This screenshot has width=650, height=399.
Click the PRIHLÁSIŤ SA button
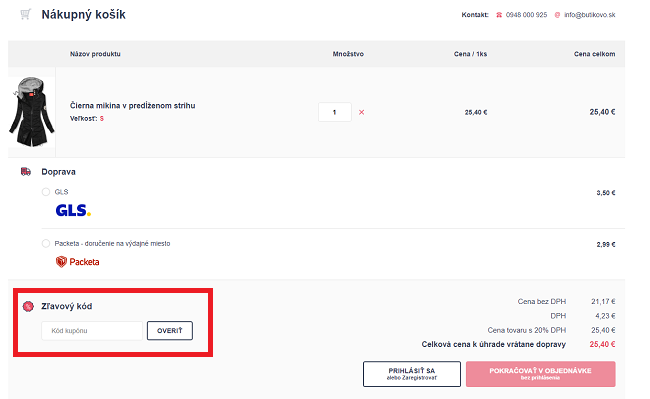[412, 374]
